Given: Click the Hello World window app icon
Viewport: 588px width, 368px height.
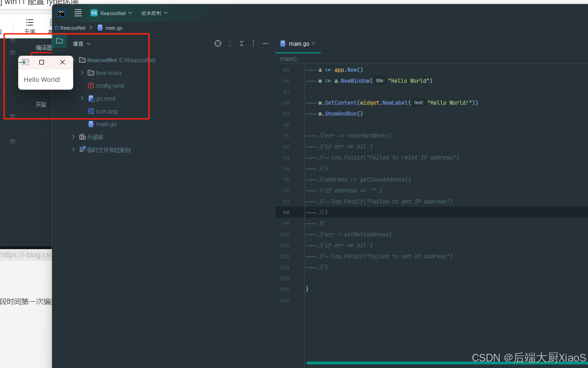Looking at the screenshot, I should (x=26, y=62).
